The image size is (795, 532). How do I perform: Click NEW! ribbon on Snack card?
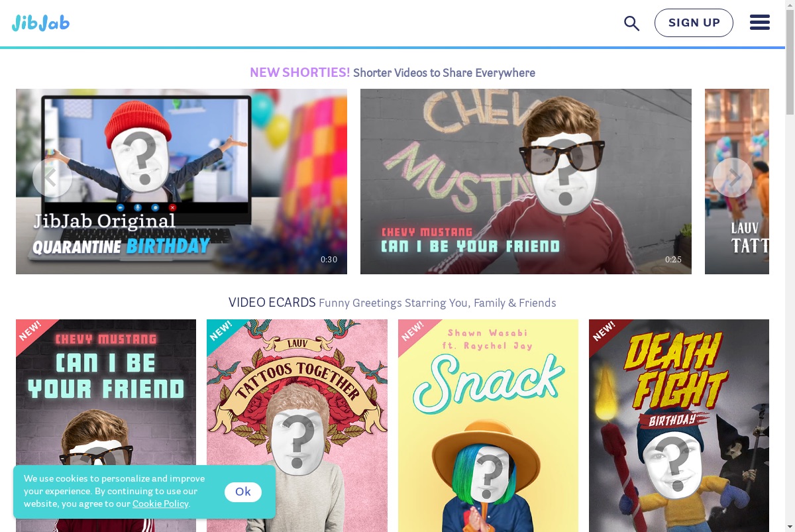413,333
